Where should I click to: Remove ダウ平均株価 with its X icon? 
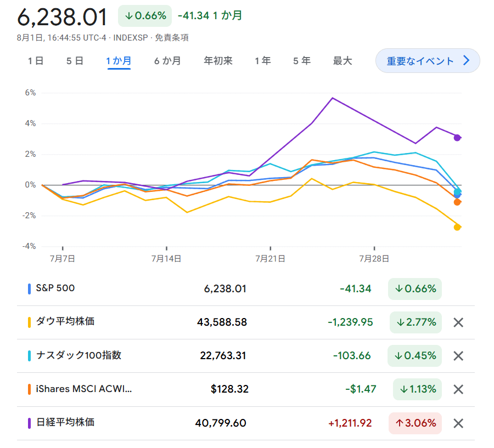click(x=458, y=322)
